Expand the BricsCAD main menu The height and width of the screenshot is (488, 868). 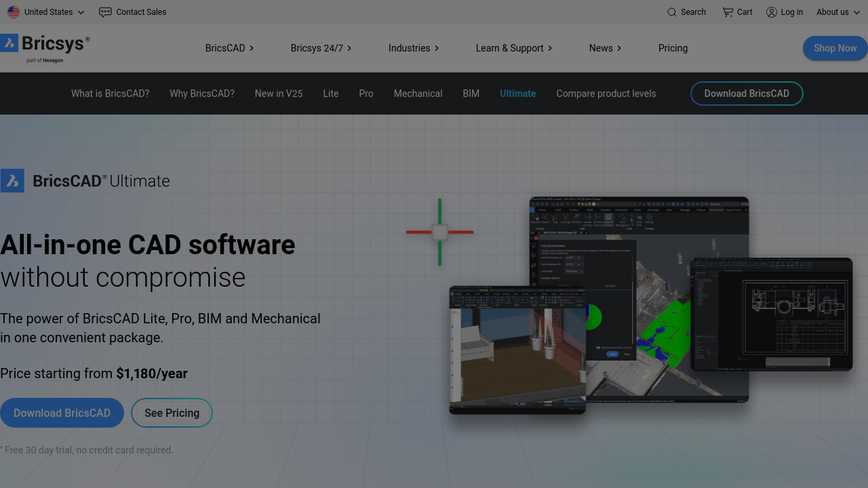[x=229, y=48]
